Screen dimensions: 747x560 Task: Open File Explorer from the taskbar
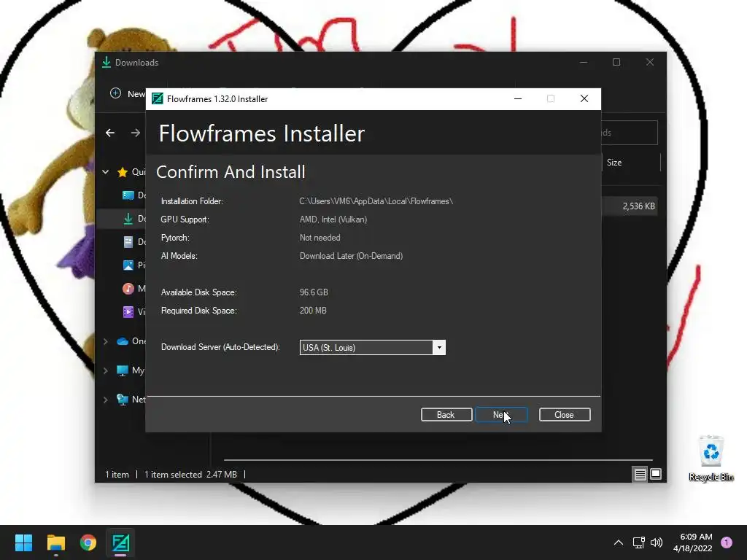pos(55,542)
